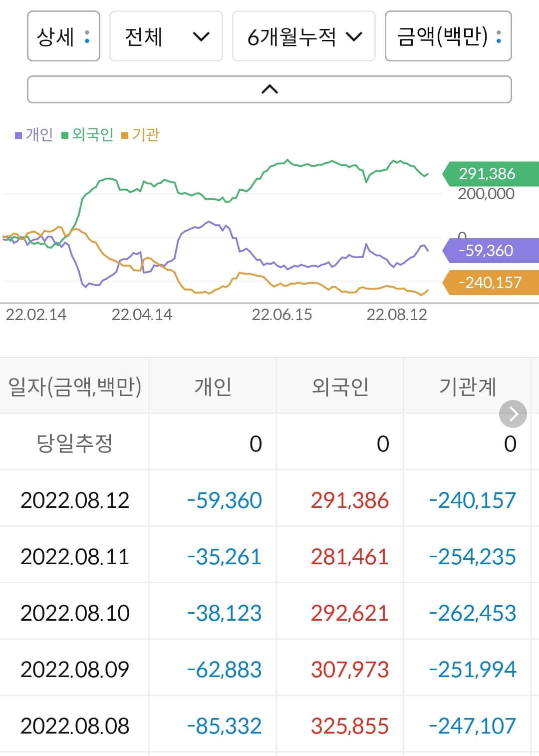Viewport: 539px width, 756px height.
Task: Click the 당일추정 table row
Action: (x=75, y=442)
